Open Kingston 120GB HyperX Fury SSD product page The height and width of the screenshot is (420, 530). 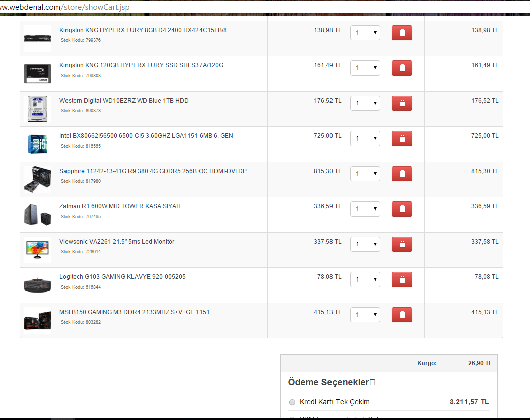click(x=141, y=65)
